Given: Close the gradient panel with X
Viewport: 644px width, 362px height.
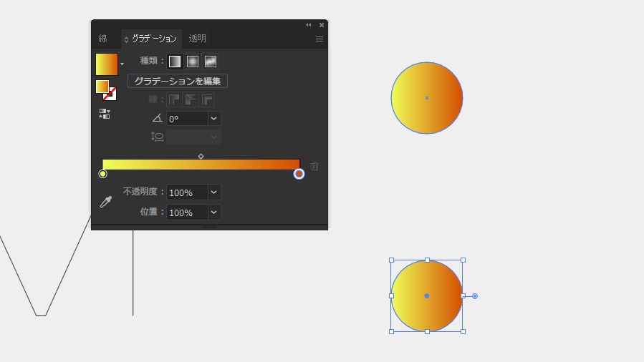Looking at the screenshot, I should click(322, 25).
